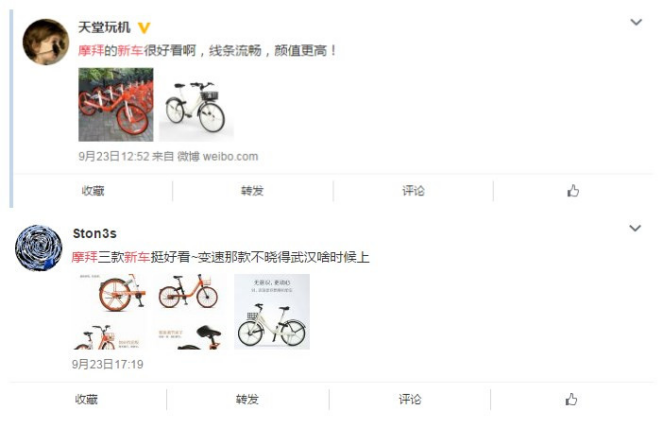The image size is (663, 427).
Task: Open the Ston3s username link
Action: pyautogui.click(x=95, y=233)
